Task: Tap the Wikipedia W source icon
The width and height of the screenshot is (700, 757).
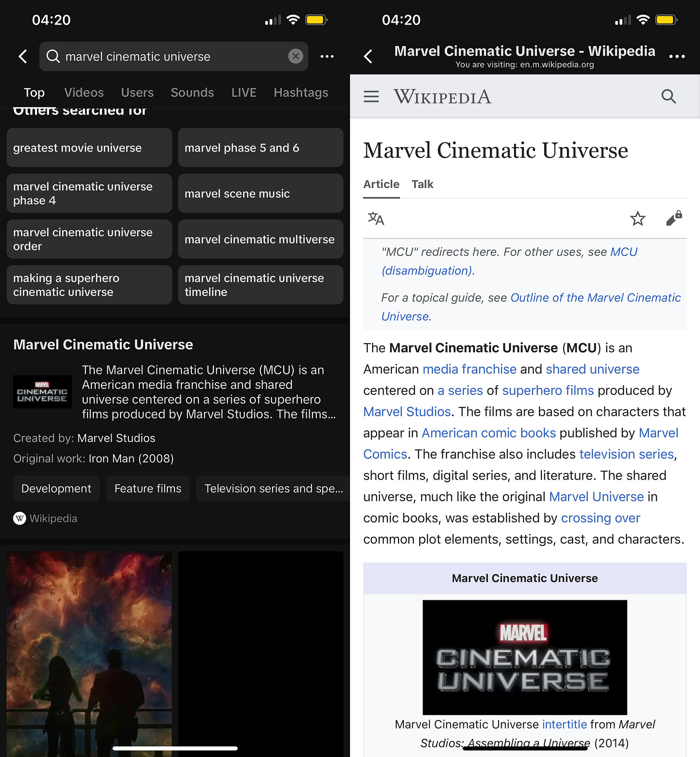Action: pos(20,518)
